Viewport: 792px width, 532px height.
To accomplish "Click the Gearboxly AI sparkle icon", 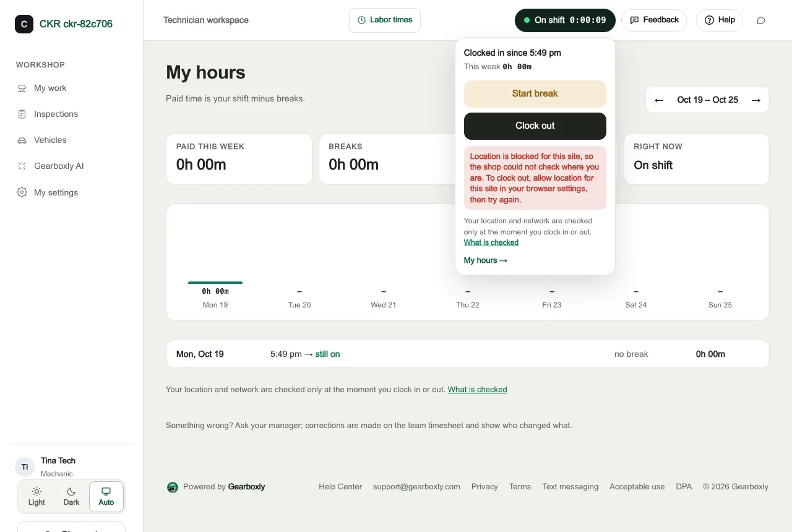I will (22, 166).
